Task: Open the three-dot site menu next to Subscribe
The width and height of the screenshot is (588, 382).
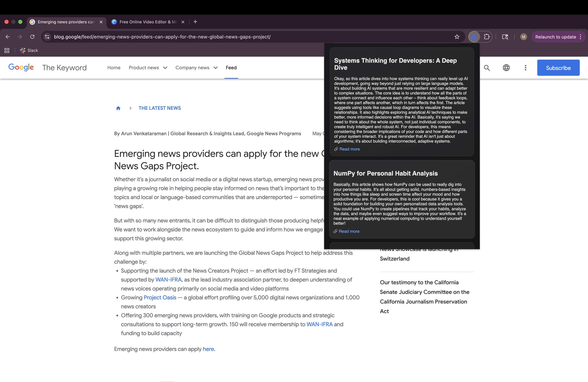Action: (525, 68)
